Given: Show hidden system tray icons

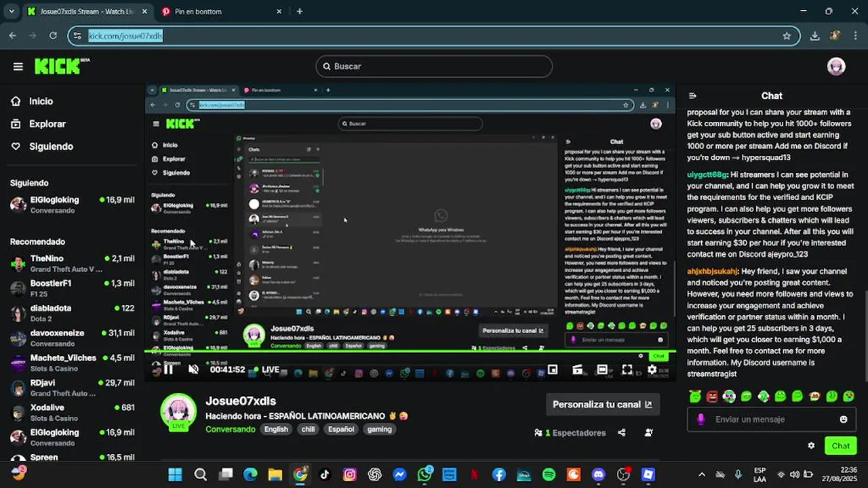Looking at the screenshot, I should coord(701,474).
